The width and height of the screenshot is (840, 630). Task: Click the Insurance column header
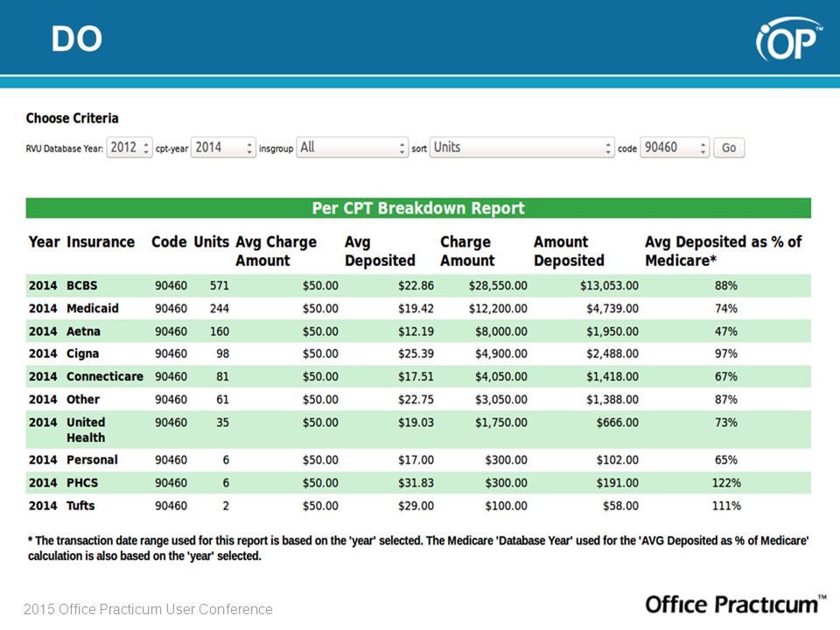point(101,242)
